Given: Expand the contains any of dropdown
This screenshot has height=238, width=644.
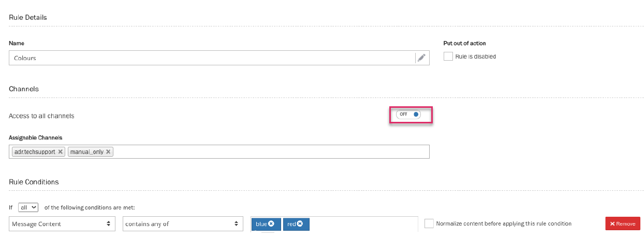Looking at the screenshot, I should tap(183, 224).
